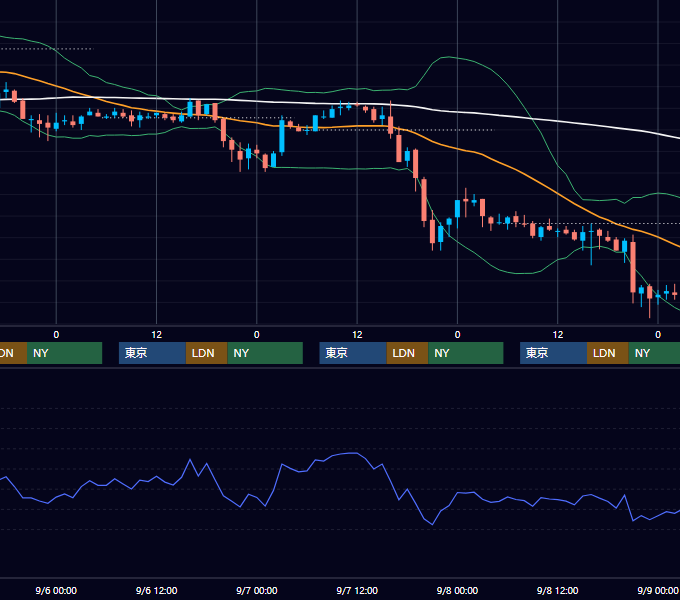This screenshot has width=680, height=600.
Task: Click the 9/6 00:00 date label
Action: click(x=56, y=590)
